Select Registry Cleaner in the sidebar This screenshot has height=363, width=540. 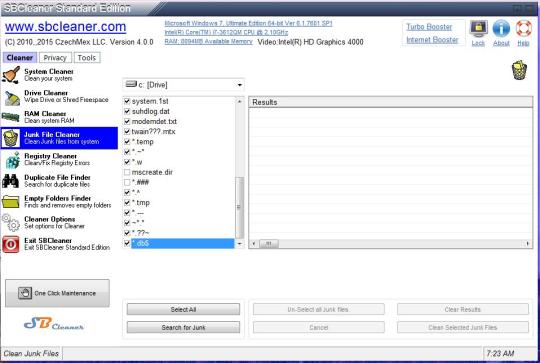coord(59,159)
